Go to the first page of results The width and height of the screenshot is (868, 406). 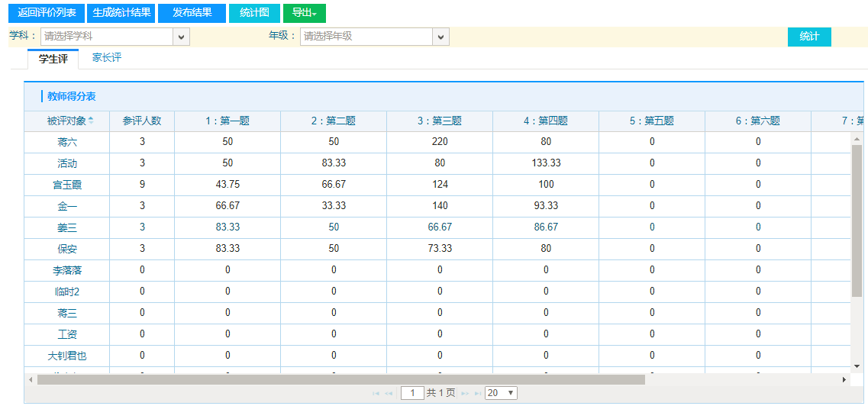[376, 393]
